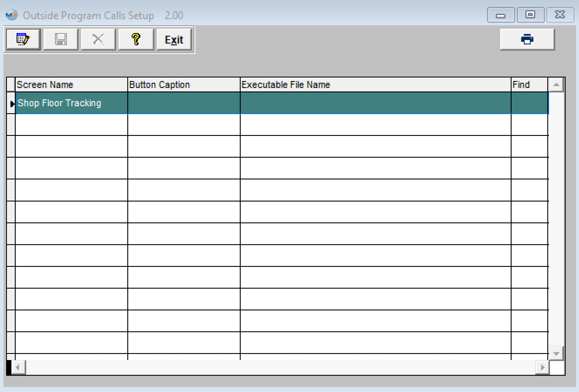579x392 pixels.
Task: Click the grayed Save floppy icon
Action: [61, 39]
